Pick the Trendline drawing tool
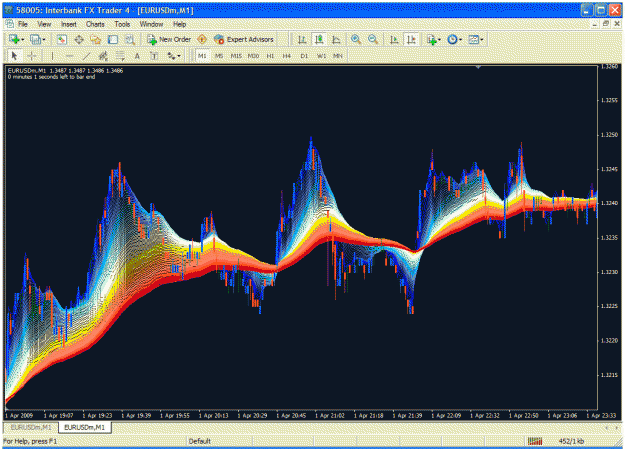This screenshot has width=625, height=449. [x=86, y=56]
